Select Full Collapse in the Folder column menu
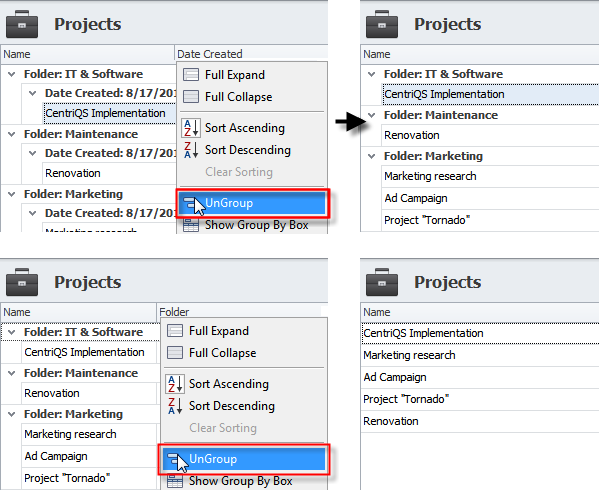 click(x=222, y=353)
